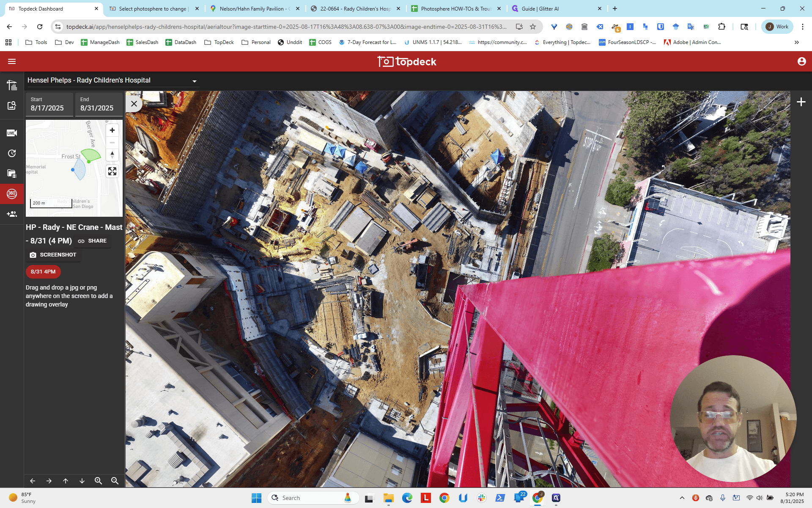Viewport: 812px width, 508px height.
Task: Close the photosphere side panel
Action: [134, 104]
